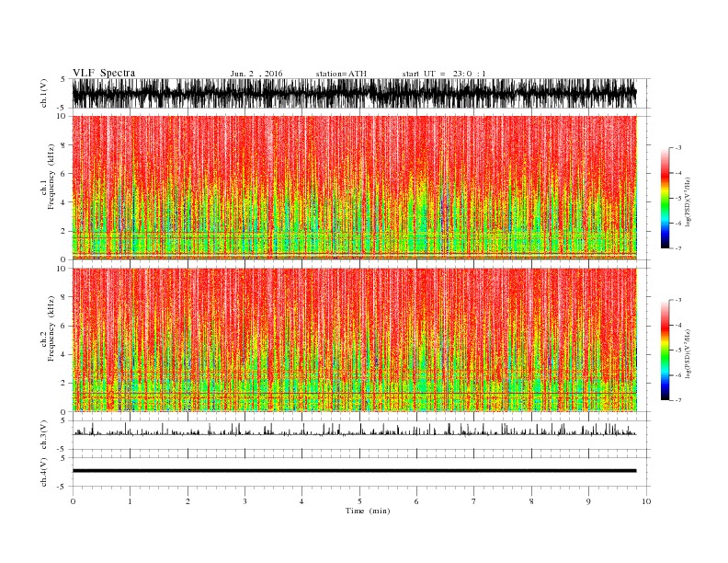728x563 pixels.
Task: Click the ch.2 spectrogram color scale bar
Action: click(x=665, y=350)
